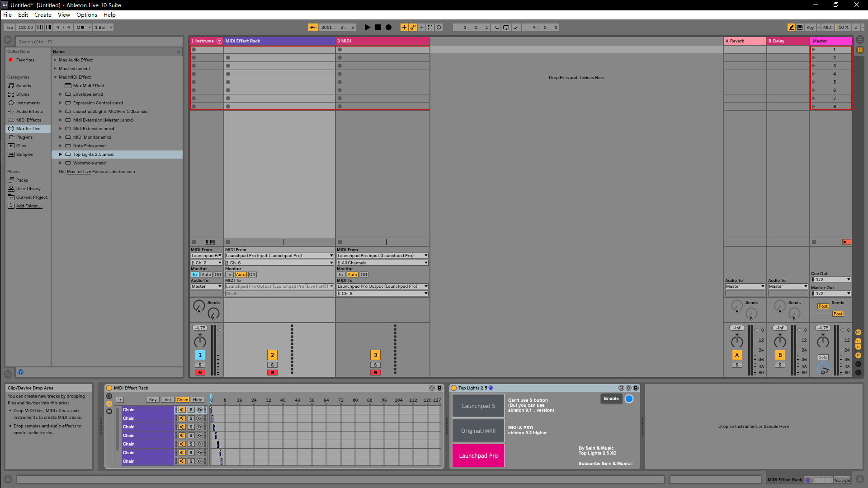Click the Arrangement Record button
Viewport: 868px width, 488px height.
tap(388, 28)
